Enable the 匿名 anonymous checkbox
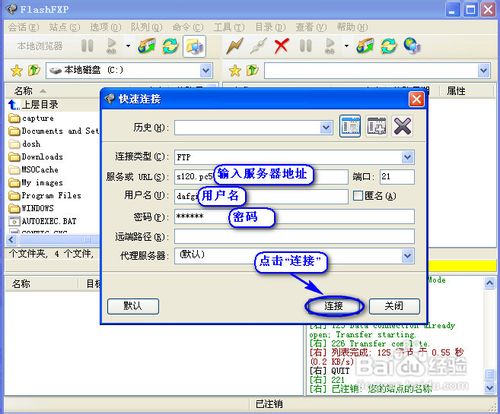This screenshot has height=414, width=500. click(358, 196)
